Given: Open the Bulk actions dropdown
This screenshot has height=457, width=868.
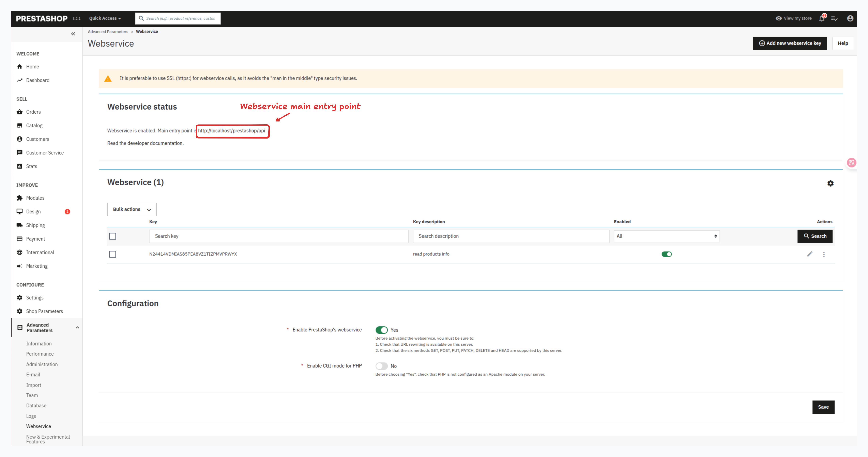Looking at the screenshot, I should [132, 209].
